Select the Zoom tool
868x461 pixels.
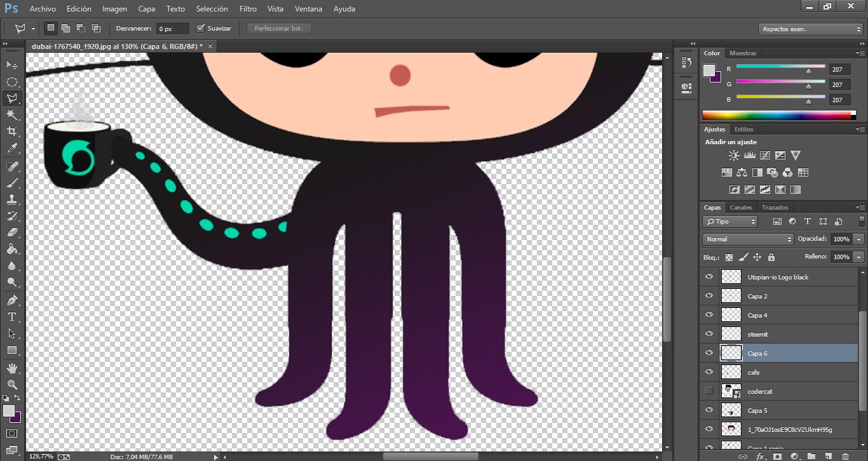tap(11, 385)
